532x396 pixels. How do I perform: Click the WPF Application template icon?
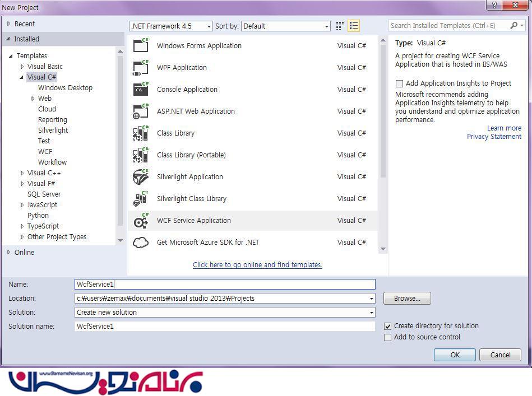pos(141,67)
